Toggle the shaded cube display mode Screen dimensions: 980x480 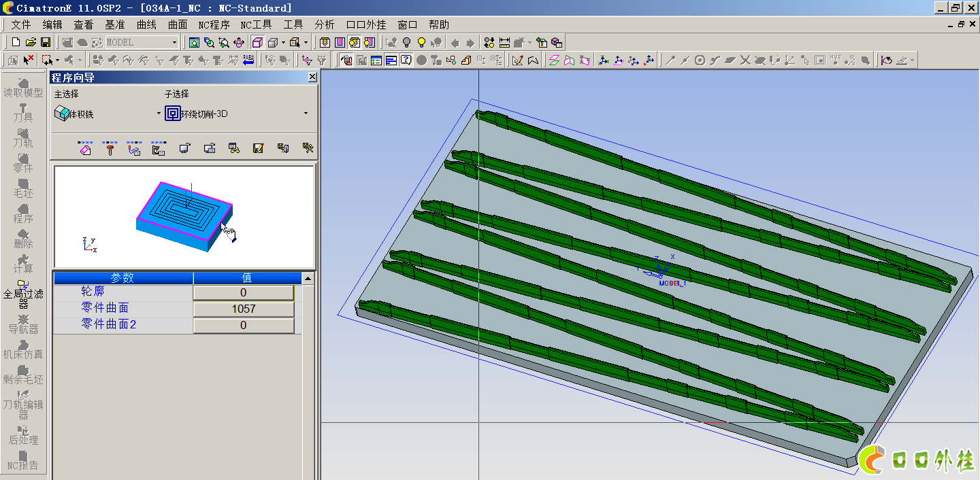click(x=257, y=42)
